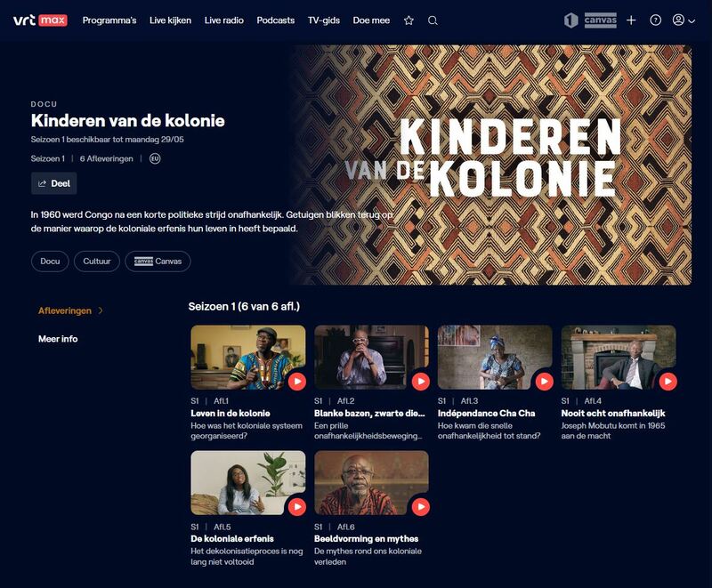Open the Meer info section
This screenshot has height=588, width=712.
coord(58,339)
